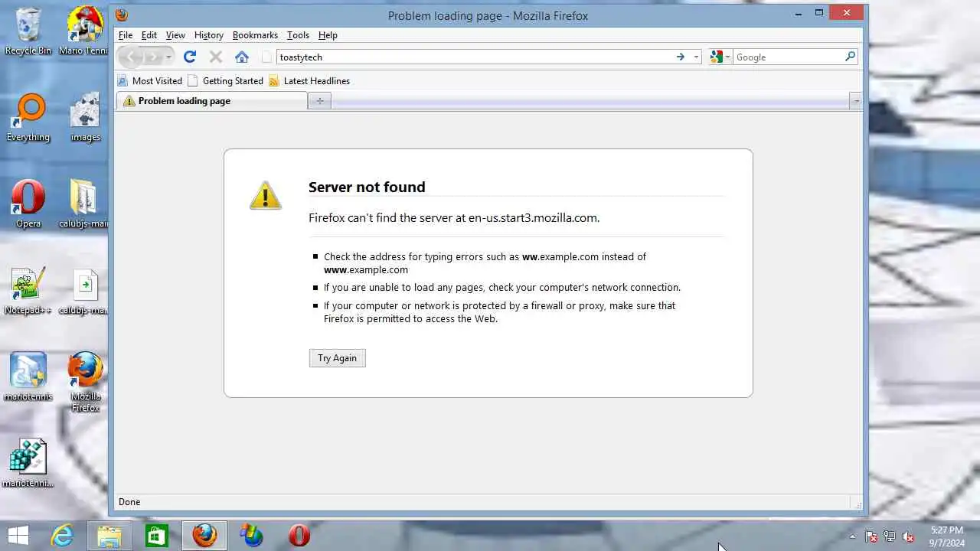Select the Mozilla Firefox desktop shortcut
Image resolution: width=980 pixels, height=551 pixels.
[85, 382]
